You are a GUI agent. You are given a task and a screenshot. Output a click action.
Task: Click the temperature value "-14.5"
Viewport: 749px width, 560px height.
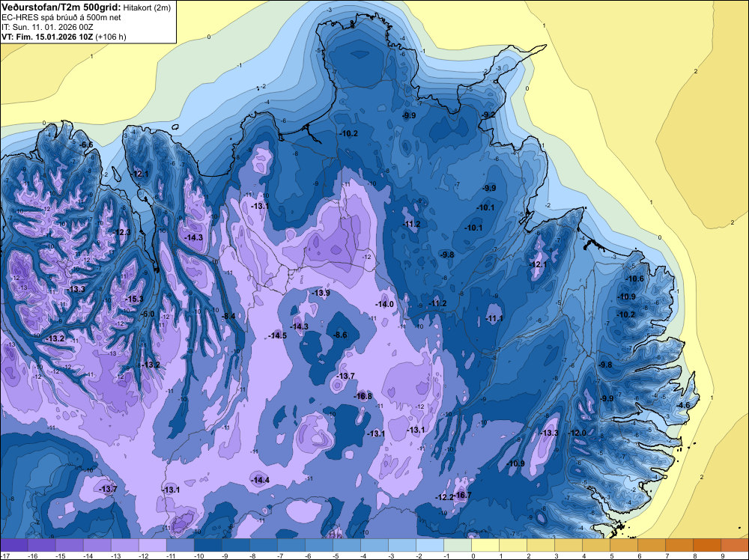[x=278, y=335]
